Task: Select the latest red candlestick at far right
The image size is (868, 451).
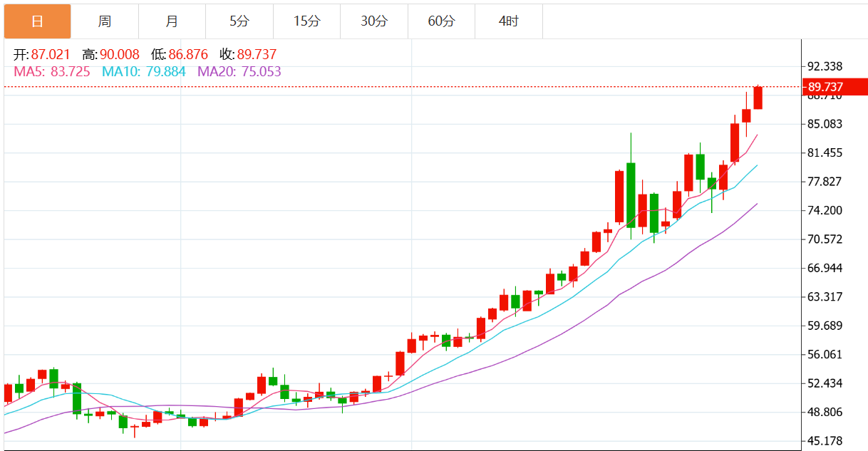Action: tap(758, 98)
